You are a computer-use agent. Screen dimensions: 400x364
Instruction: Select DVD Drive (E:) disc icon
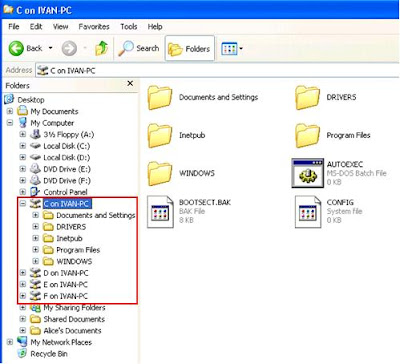tap(35, 169)
